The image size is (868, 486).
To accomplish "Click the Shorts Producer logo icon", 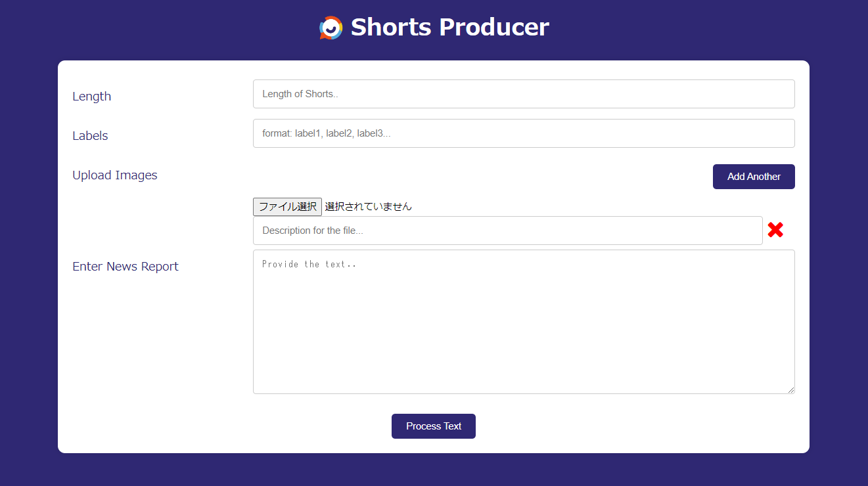I will [x=331, y=28].
